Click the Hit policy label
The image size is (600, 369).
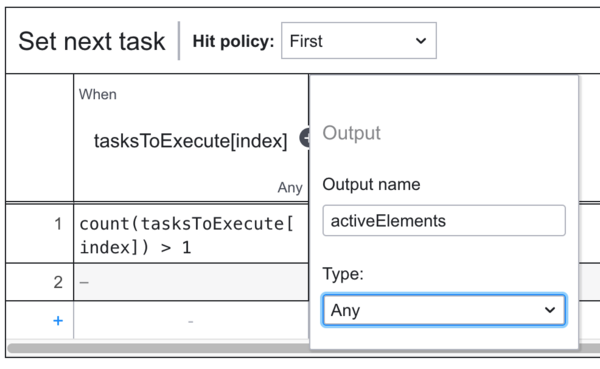[x=233, y=41]
